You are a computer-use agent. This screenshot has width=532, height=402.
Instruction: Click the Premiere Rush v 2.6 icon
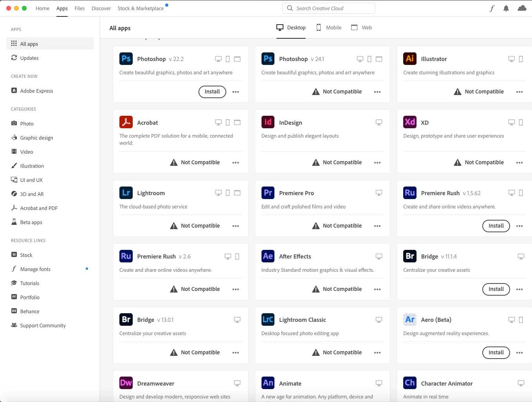(126, 256)
